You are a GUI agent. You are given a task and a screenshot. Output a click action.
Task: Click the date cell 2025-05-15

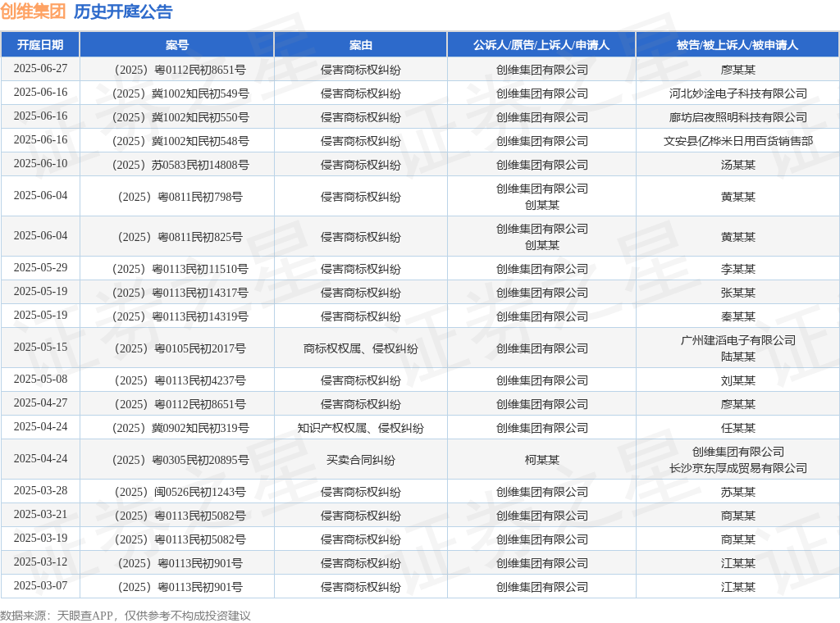point(41,348)
